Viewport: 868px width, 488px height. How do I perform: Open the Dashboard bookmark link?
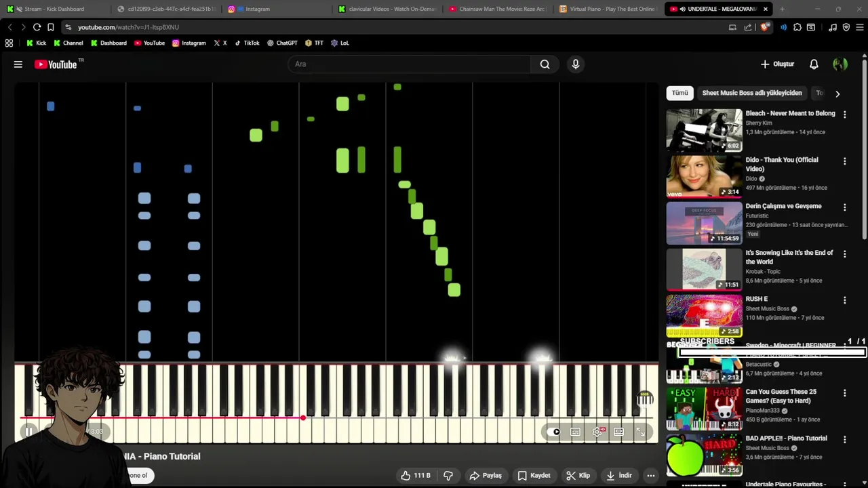[108, 43]
